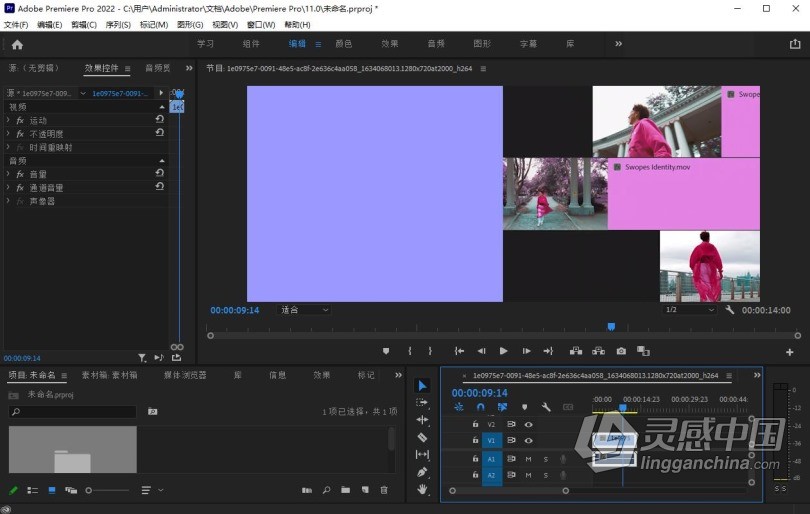This screenshot has height=514, width=810.
Task: Go to In point
Action: point(459,351)
